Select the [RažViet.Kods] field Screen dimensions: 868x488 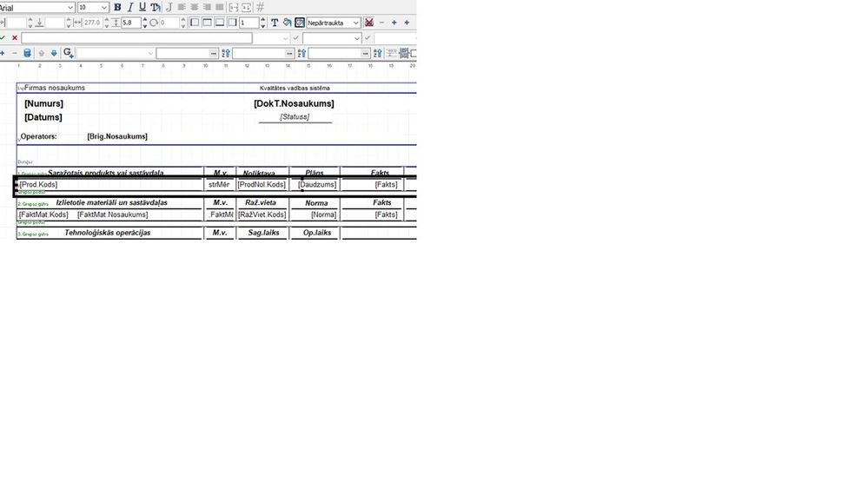coord(262,214)
